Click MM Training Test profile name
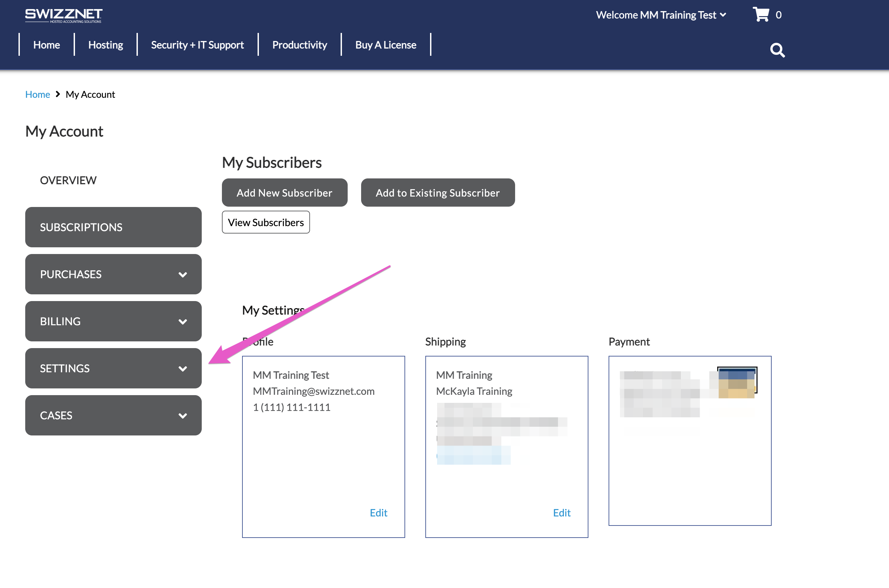Screen dimensions: 889x588 pos(291,375)
